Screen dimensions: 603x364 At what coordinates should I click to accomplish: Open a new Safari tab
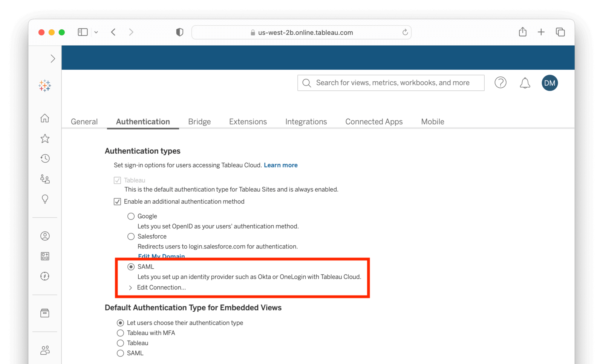click(x=541, y=32)
